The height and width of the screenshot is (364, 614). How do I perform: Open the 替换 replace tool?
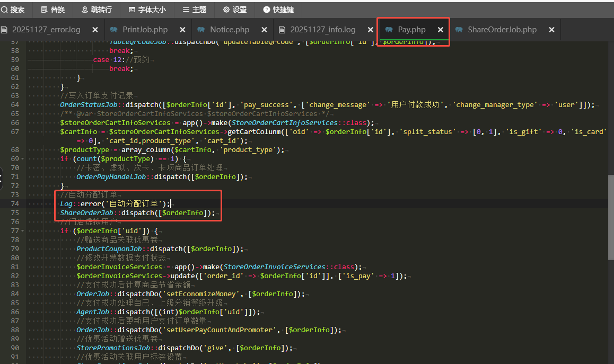[52, 10]
